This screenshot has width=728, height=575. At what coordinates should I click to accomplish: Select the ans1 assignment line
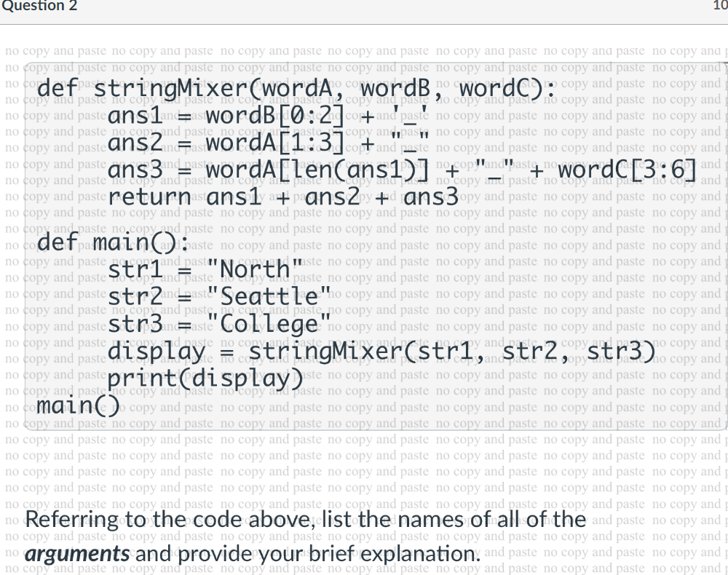point(269,114)
